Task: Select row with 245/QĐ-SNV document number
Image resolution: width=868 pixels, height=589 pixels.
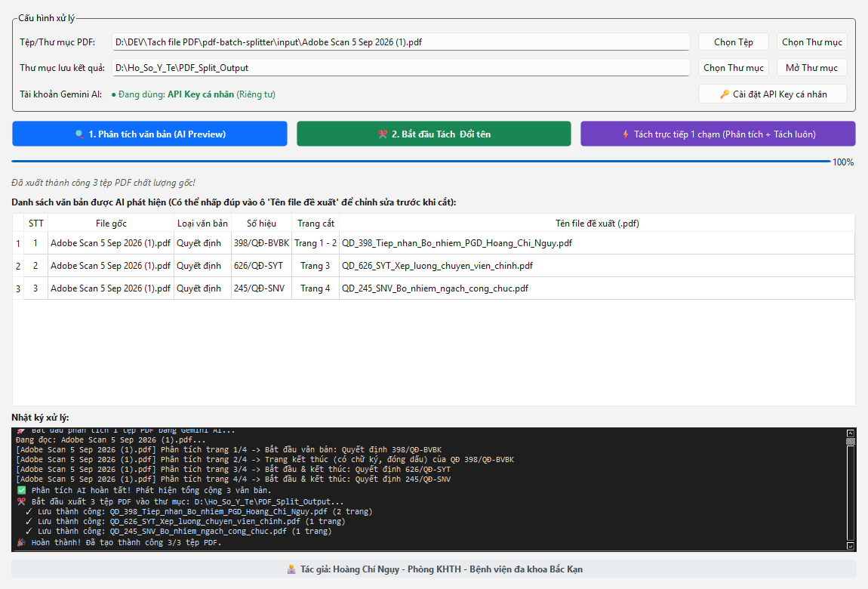Action: click(x=433, y=288)
